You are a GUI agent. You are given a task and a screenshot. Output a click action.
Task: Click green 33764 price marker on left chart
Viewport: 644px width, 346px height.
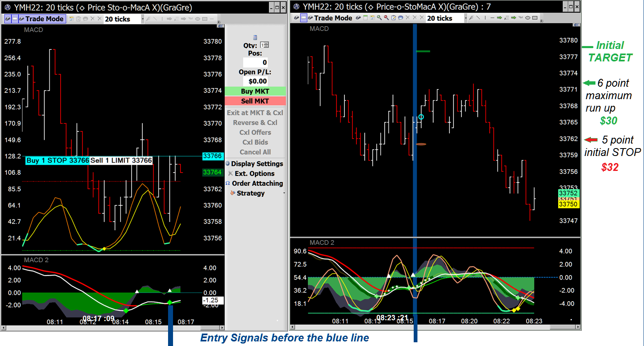click(212, 172)
